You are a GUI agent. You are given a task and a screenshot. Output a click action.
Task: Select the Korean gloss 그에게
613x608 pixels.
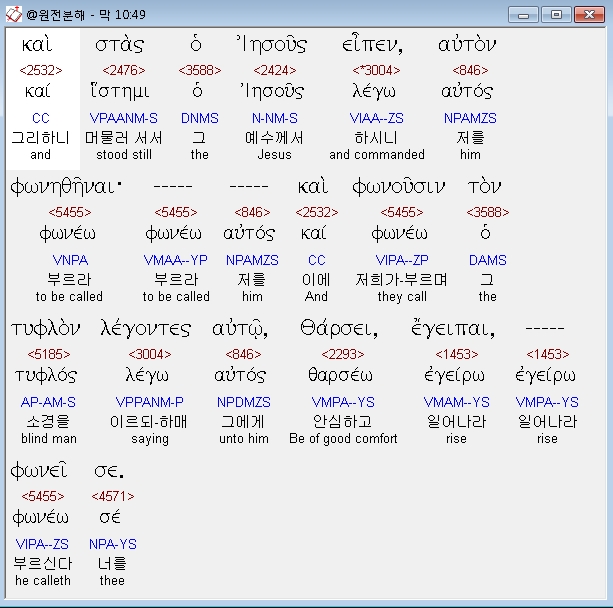[243, 421]
